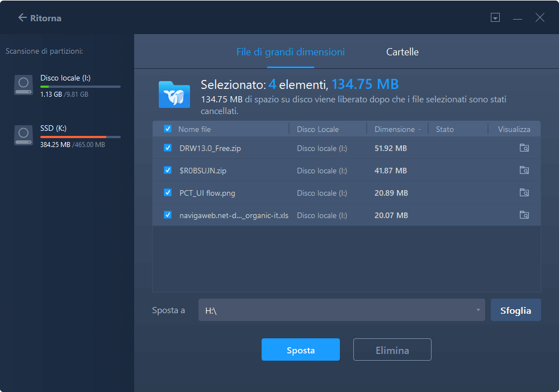Click the 51.92 MB size value
559x392 pixels.
(x=391, y=148)
